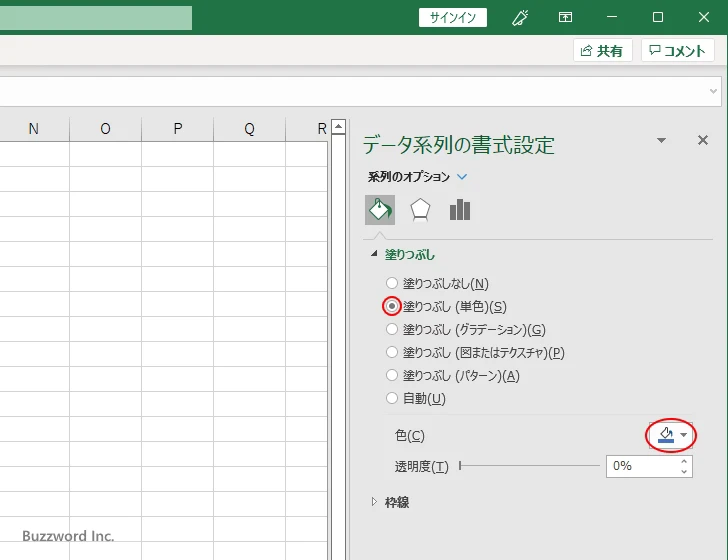Choose 塗りつぶし (グラデーション)(G) option
The width and height of the screenshot is (728, 560).
(392, 329)
